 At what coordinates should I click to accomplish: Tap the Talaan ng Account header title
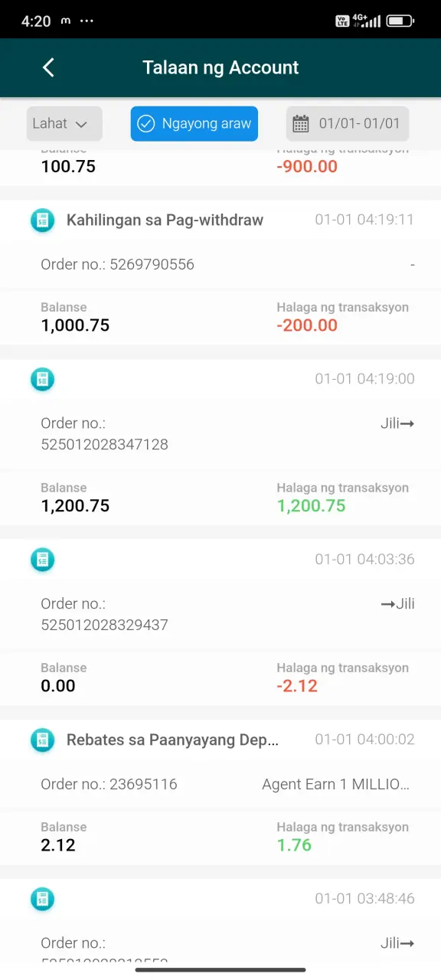[x=220, y=67]
